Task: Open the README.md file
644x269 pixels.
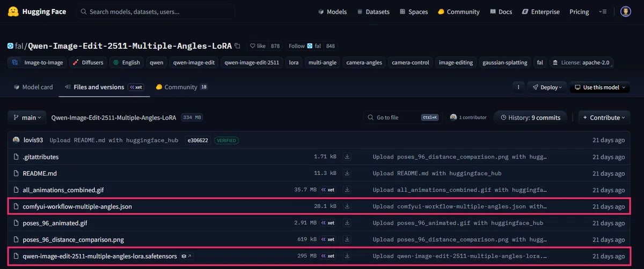Action: click(40, 174)
